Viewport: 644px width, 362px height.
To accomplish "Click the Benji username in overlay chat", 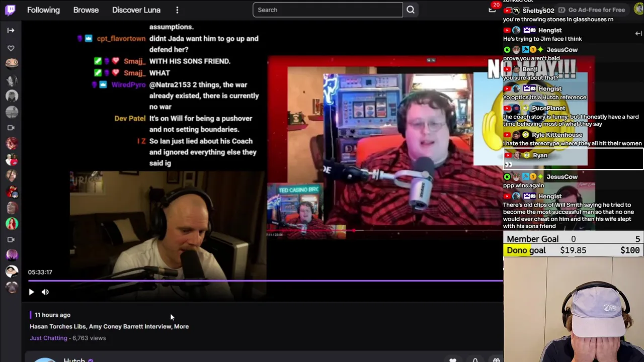I will 530,69.
